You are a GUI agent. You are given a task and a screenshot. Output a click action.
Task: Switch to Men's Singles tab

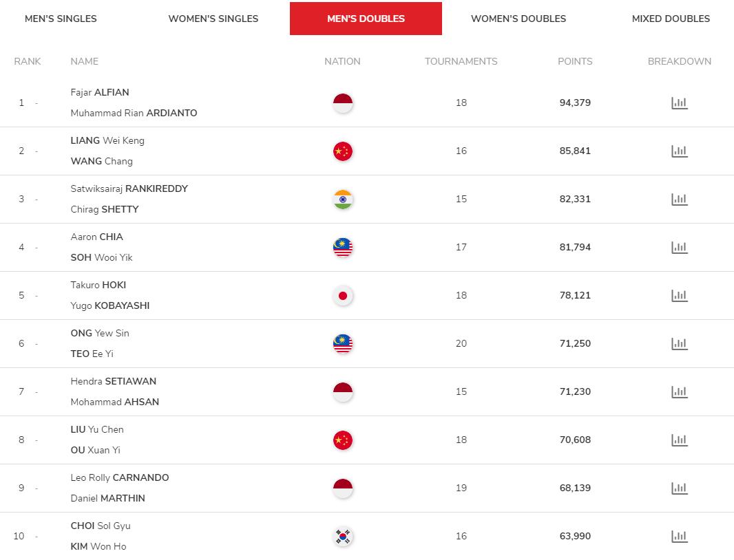pos(61,19)
